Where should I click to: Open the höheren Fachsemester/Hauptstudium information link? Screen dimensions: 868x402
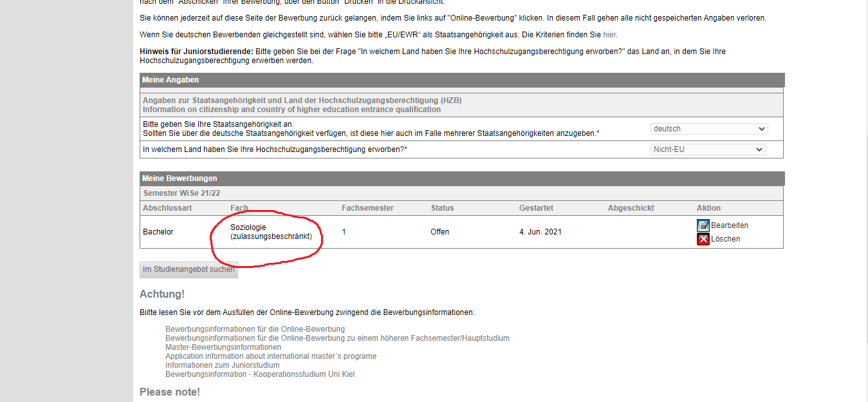337,338
